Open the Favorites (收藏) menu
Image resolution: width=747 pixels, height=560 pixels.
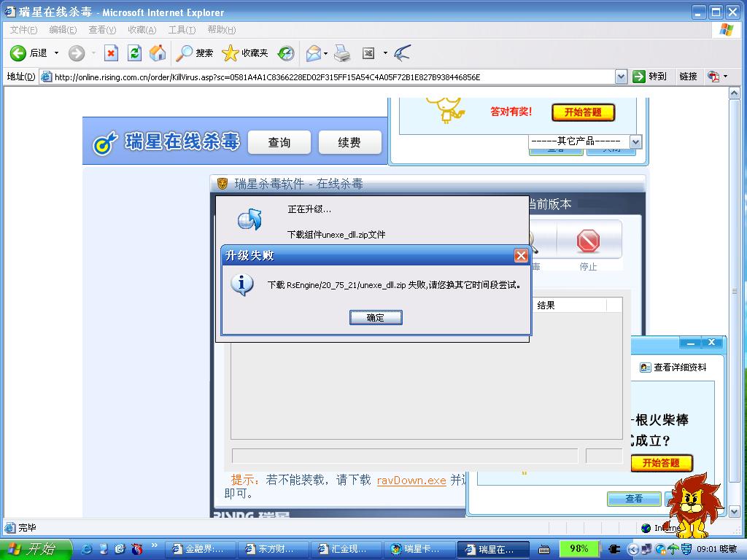(x=142, y=29)
